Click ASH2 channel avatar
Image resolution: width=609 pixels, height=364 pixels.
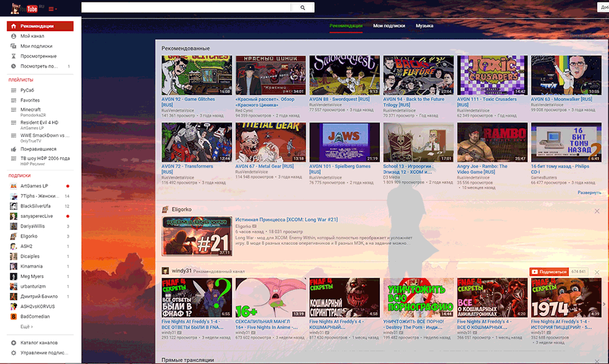[13, 247]
